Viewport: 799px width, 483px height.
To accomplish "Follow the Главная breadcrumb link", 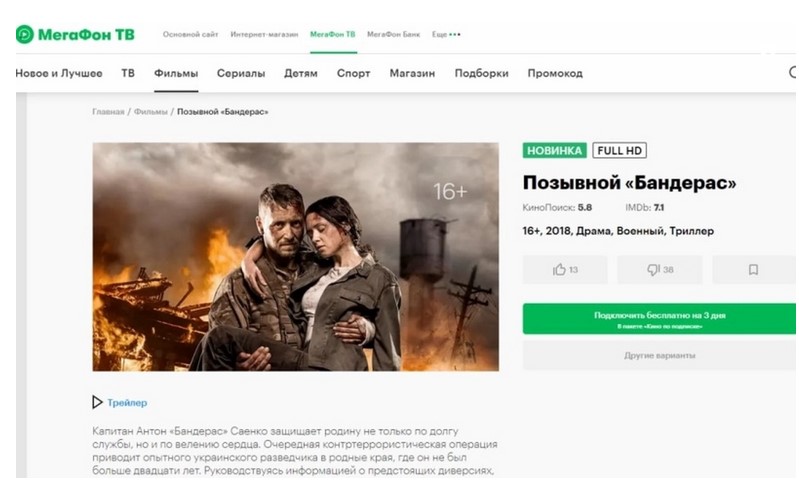I will [x=108, y=112].
